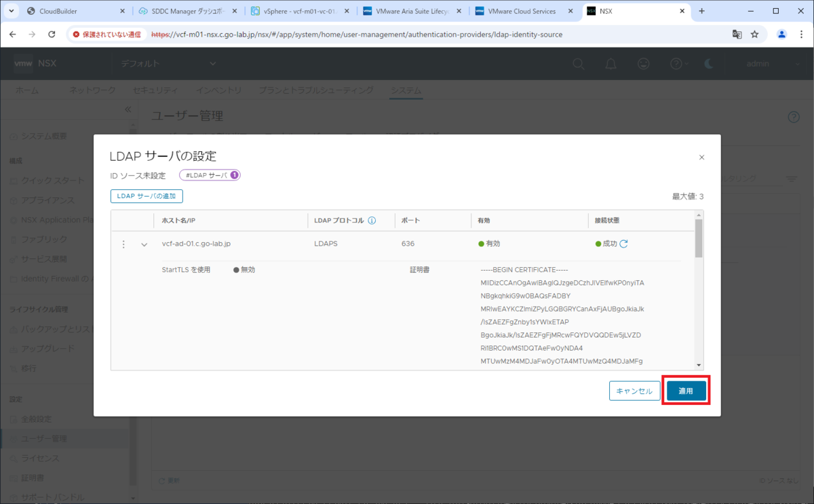Open 移行 in the sidebar
Viewport: 814px width, 504px height.
click(28, 368)
